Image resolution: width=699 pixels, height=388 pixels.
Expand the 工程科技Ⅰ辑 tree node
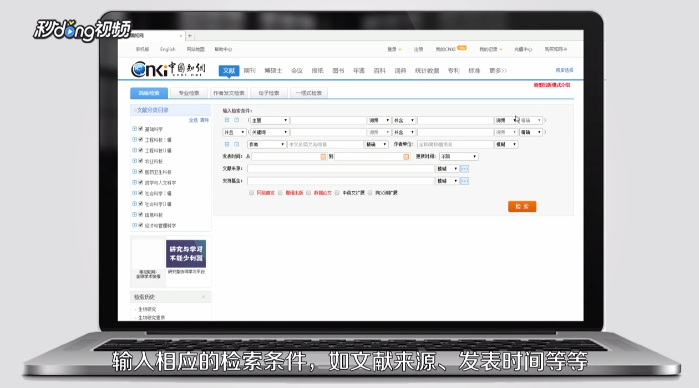coord(134,140)
